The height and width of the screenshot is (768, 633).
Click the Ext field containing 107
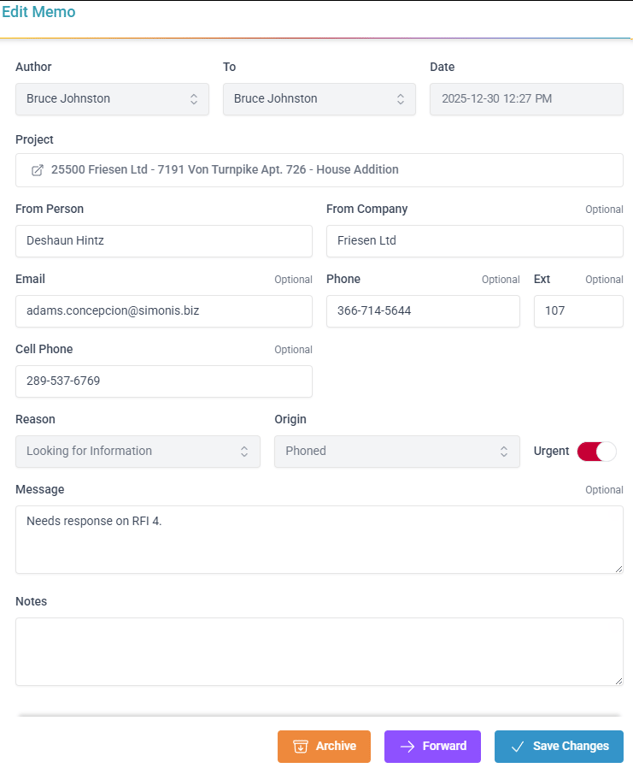point(578,311)
